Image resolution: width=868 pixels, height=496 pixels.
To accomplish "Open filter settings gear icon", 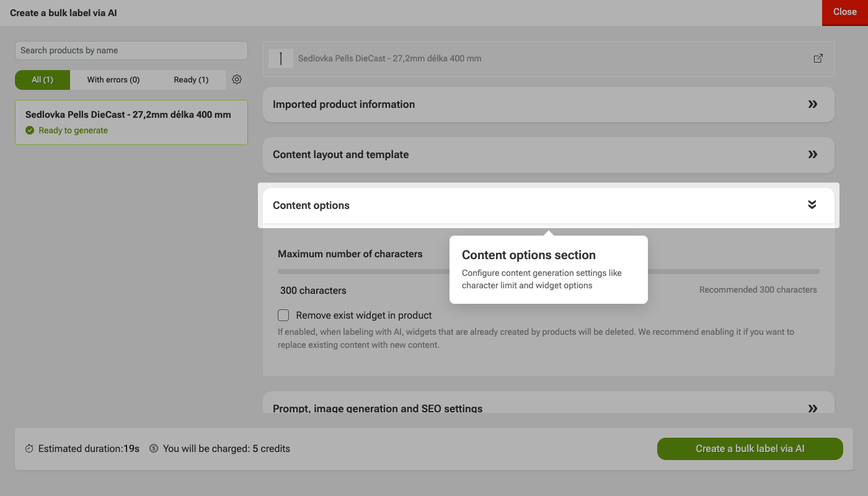I will [236, 79].
